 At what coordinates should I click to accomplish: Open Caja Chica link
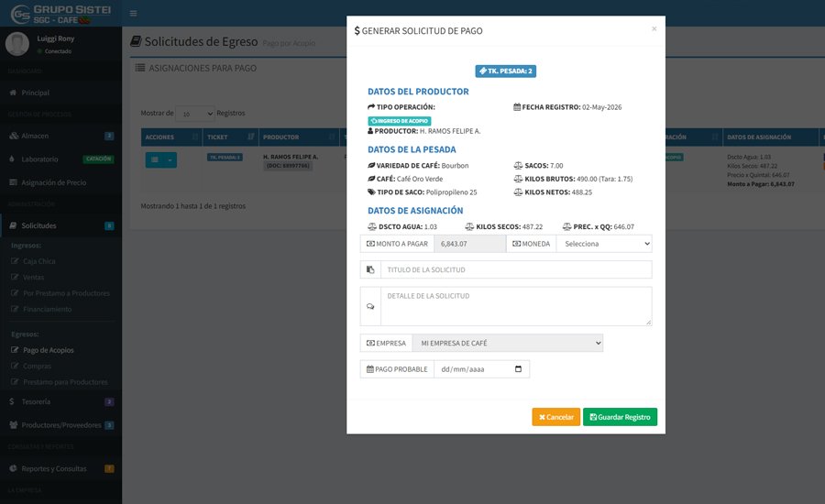pos(38,261)
